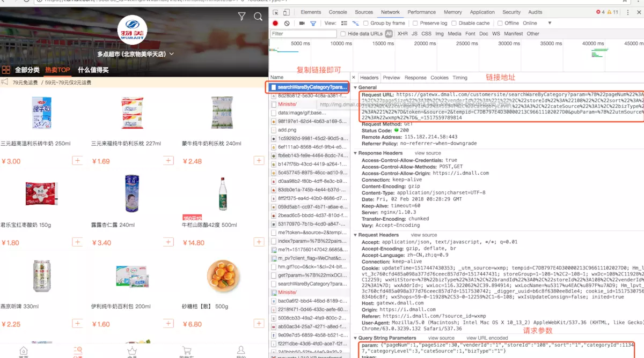Add 伊利纯牛奶百利包 200ml to cart
Viewport: 644px width, 358px height.
click(x=169, y=324)
